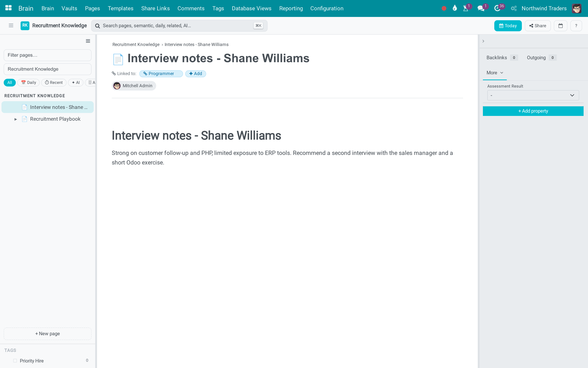Open the Configuration menu

click(327, 8)
